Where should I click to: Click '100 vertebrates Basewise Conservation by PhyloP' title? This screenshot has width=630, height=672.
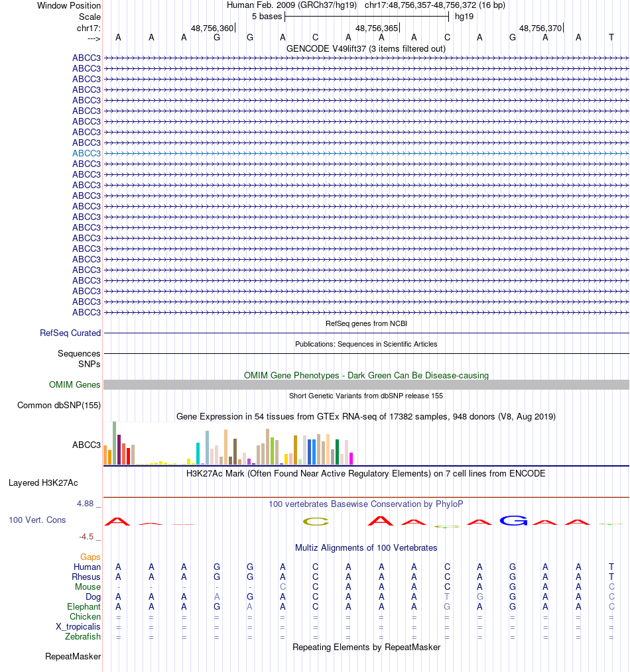click(x=366, y=504)
